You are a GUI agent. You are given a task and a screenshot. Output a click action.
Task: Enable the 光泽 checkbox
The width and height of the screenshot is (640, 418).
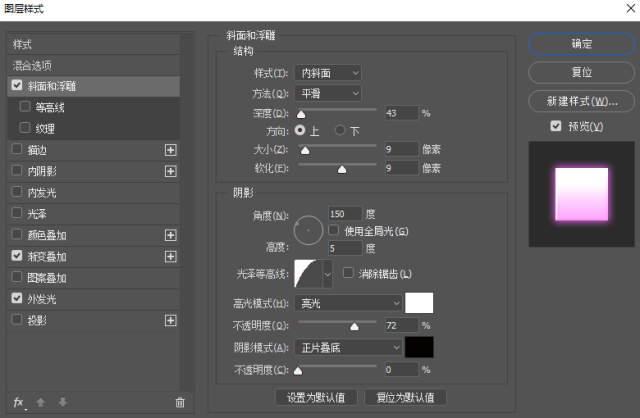(x=17, y=213)
